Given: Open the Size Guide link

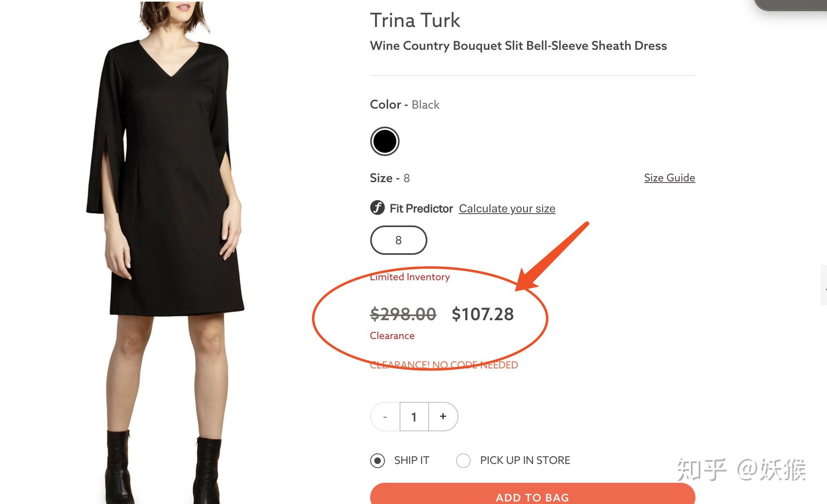Looking at the screenshot, I should pos(669,178).
